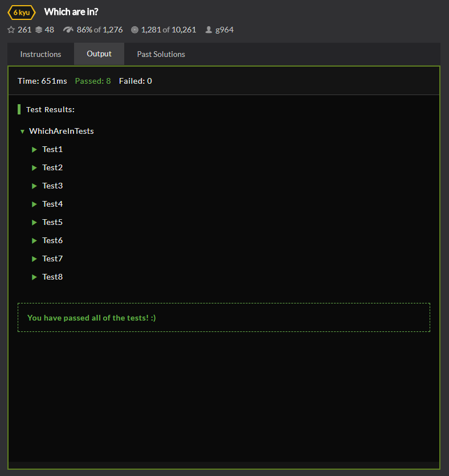Click the star count 261

(25, 30)
